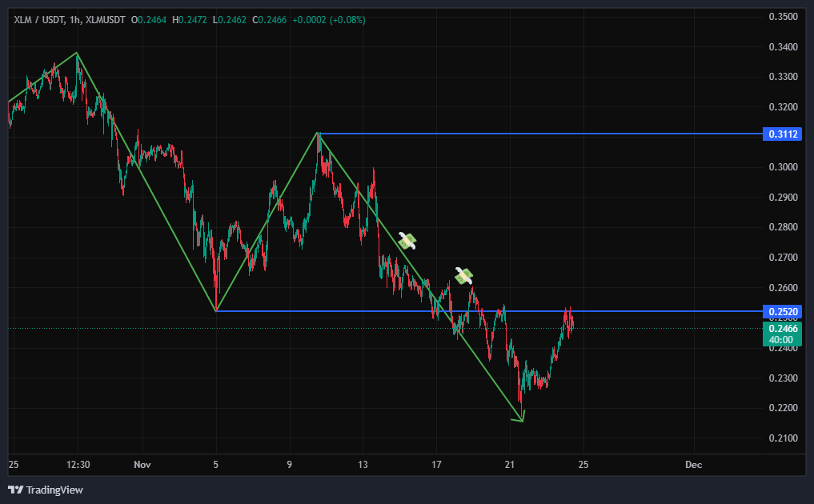Open the TradingView text link
Viewport: 814px width, 504px height.
pyautogui.click(x=54, y=490)
